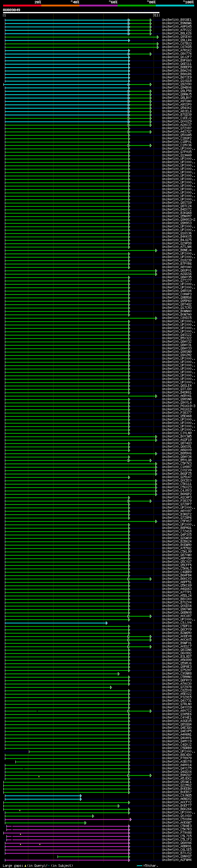Click the query end position 311
Screen dimensions: 197x868
point(155,15)
